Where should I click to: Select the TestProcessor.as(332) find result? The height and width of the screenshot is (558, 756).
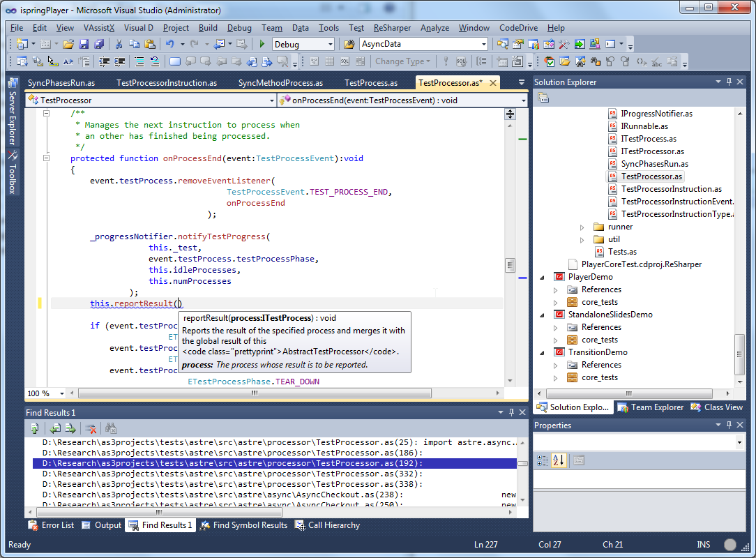[275, 474]
